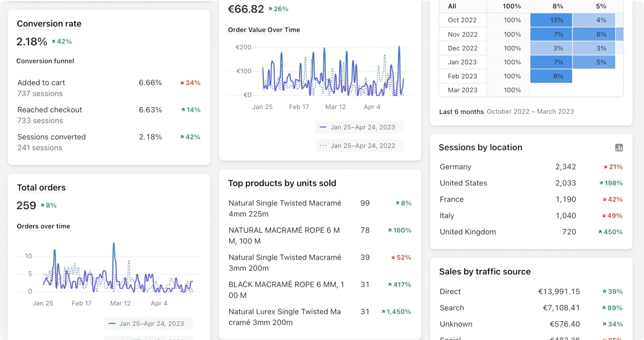The image size is (644, 340).
Task: Select the Feb 2023 9% cohort cell
Action: [551, 76]
